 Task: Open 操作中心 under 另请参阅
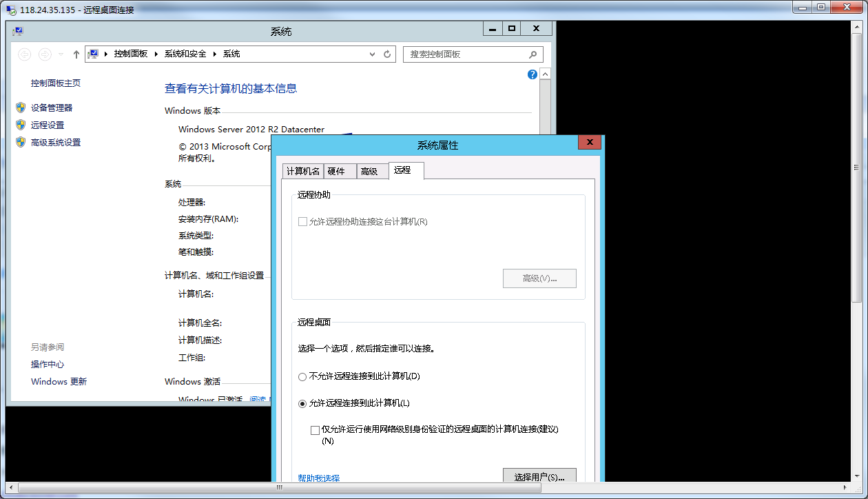pos(48,364)
